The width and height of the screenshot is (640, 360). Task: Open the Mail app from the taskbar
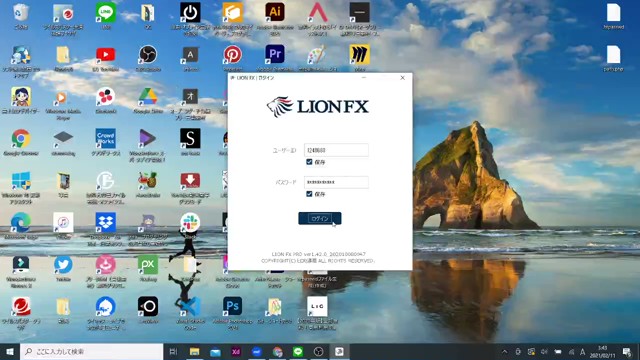215,351
